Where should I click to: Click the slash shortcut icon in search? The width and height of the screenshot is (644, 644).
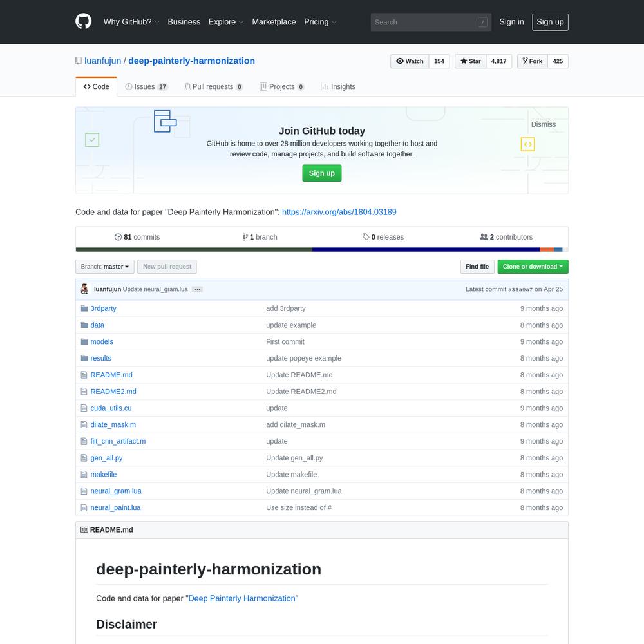482,22
